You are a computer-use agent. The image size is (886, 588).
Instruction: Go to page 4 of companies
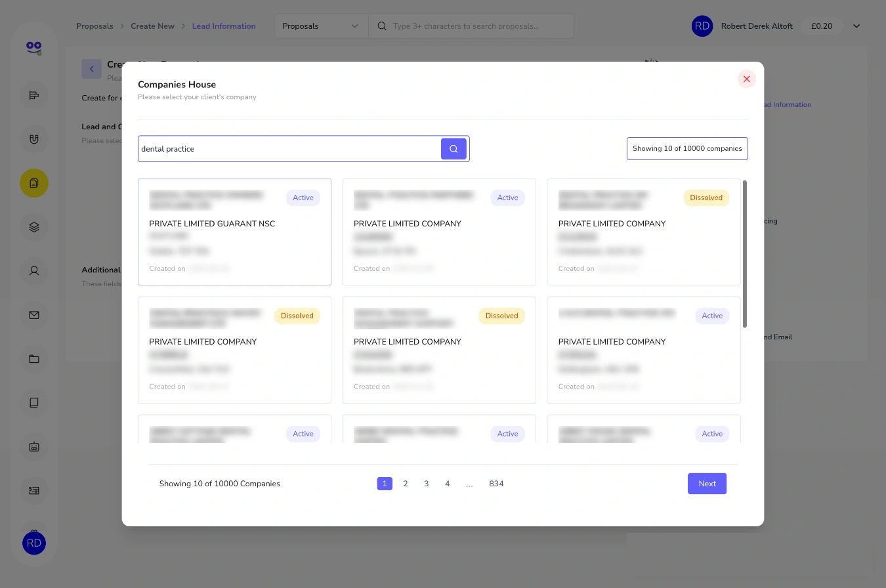point(448,484)
